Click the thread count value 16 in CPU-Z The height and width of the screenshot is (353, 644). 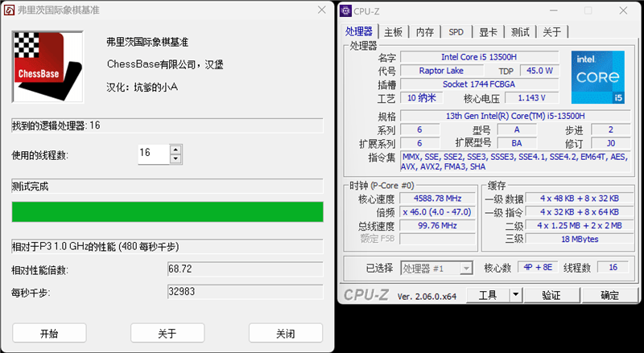(x=613, y=268)
